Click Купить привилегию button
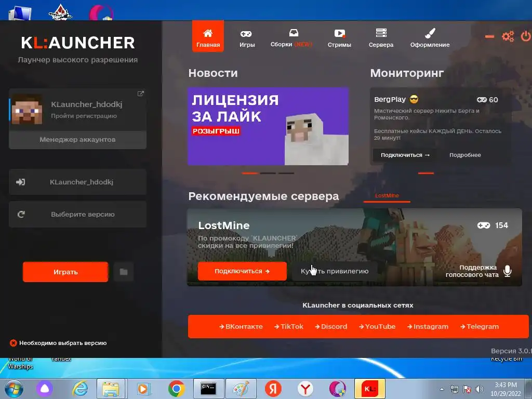This screenshot has height=399, width=532. [335, 271]
